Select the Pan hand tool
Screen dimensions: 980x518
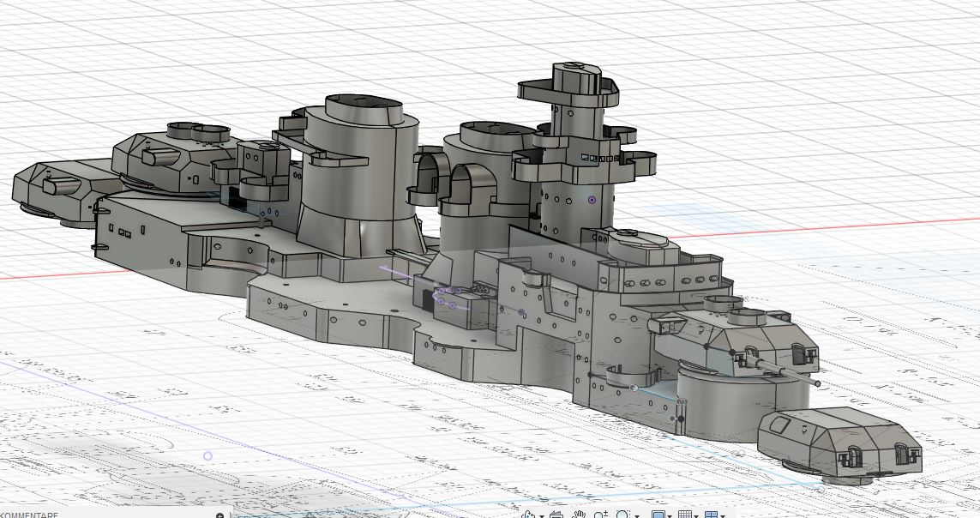(x=579, y=515)
